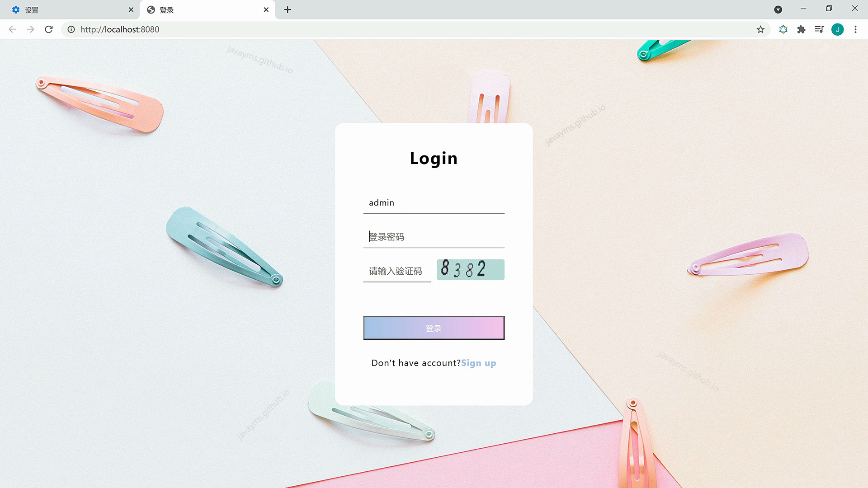View site information icon in address bar
Image resolution: width=868 pixels, height=488 pixels.
tap(71, 29)
